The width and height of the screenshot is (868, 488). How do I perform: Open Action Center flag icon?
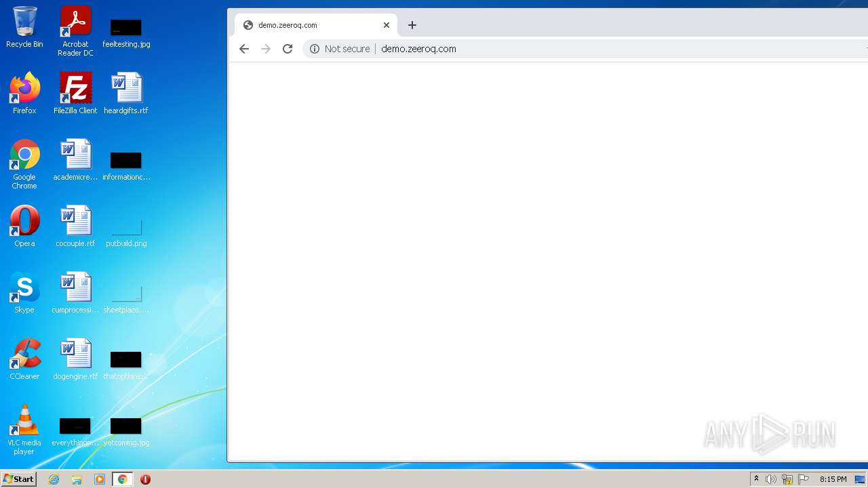click(x=804, y=479)
